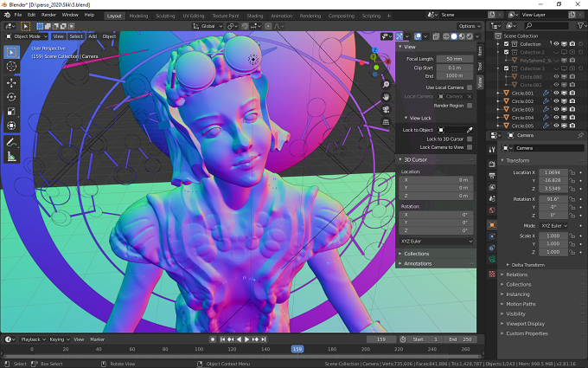Open the Object Mode dropdown
Image resolution: width=588 pixels, height=368 pixels.
point(27,36)
